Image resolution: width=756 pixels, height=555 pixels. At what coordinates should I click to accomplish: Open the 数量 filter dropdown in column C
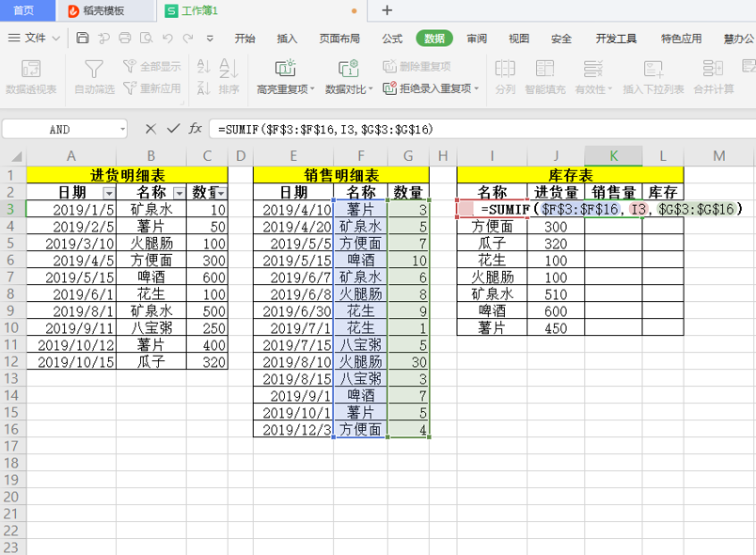click(221, 194)
